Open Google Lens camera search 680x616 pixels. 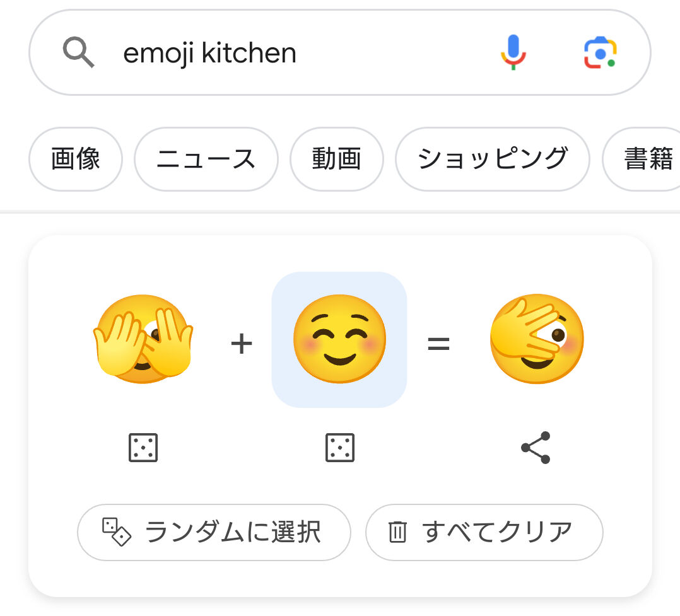tap(599, 52)
